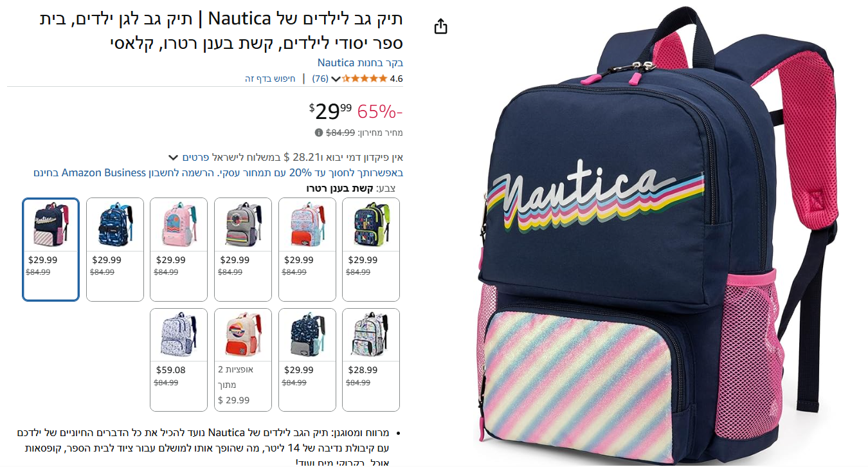Select the light blue and red backpack swatch
Viewport: 868px width, 467px height.
307,249
